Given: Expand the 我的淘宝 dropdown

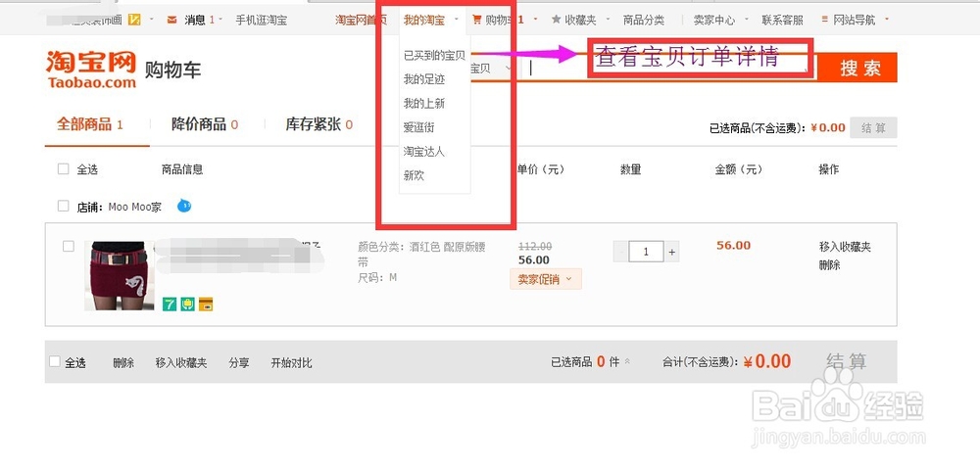Looking at the screenshot, I should tap(457, 20).
